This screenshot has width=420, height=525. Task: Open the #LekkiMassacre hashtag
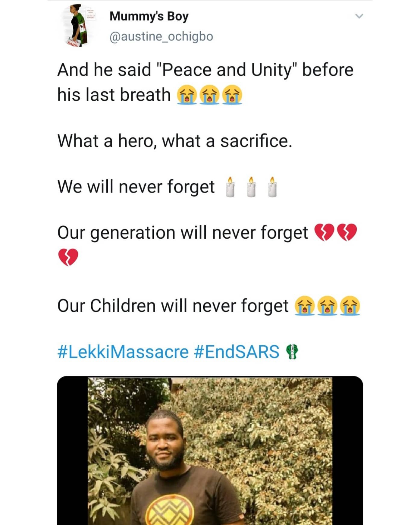(123, 352)
